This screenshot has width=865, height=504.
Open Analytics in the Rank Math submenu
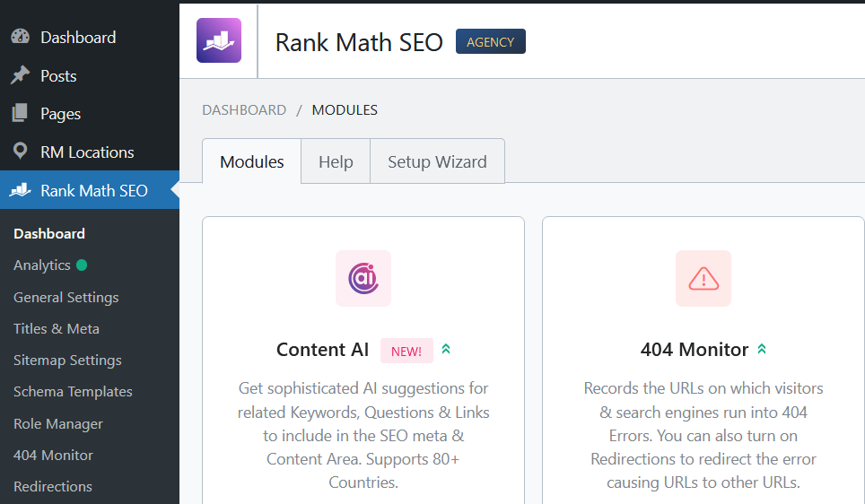(x=42, y=265)
